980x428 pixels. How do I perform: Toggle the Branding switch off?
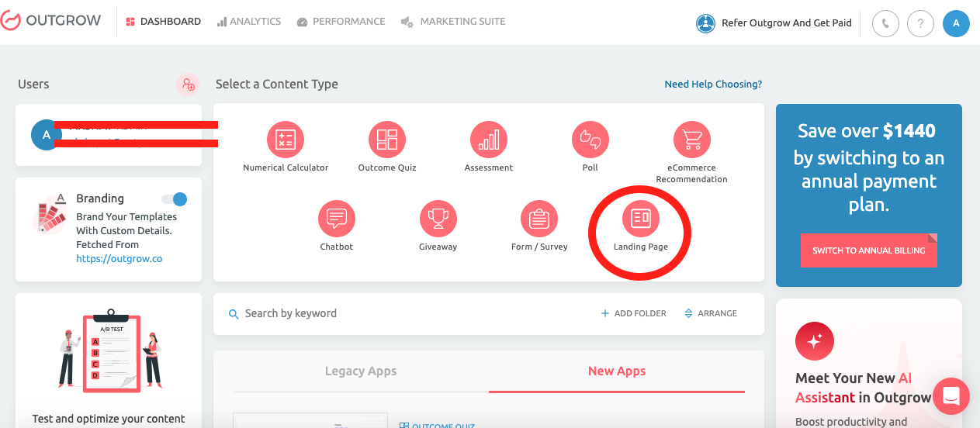coord(175,199)
